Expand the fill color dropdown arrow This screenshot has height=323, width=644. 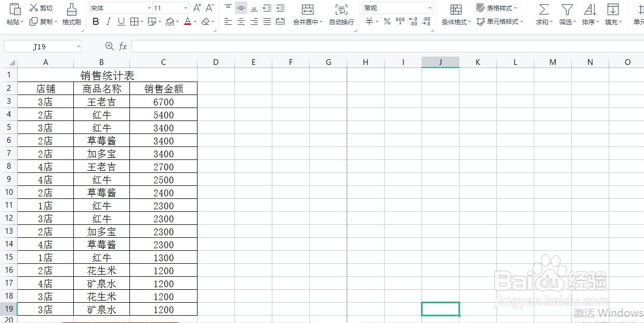click(178, 22)
